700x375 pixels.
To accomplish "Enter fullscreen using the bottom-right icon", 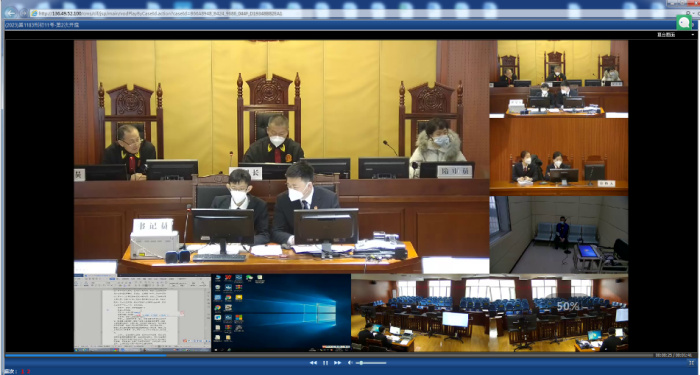I will [x=691, y=363].
